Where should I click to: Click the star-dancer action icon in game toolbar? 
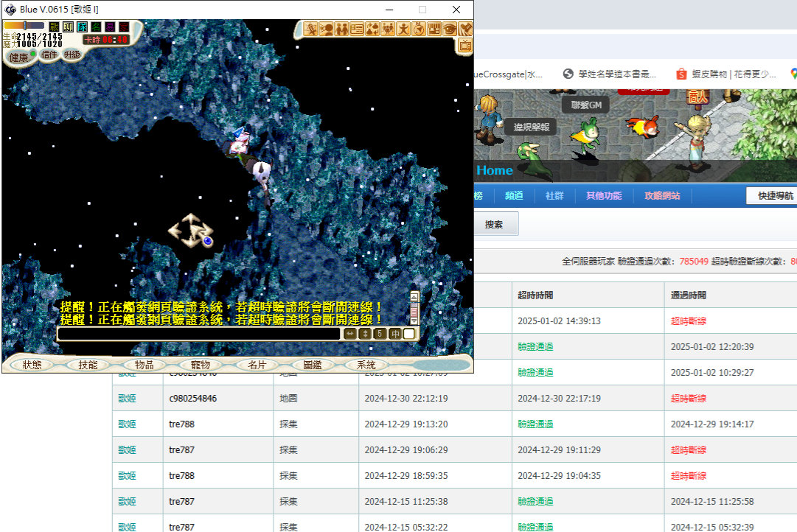click(x=310, y=29)
